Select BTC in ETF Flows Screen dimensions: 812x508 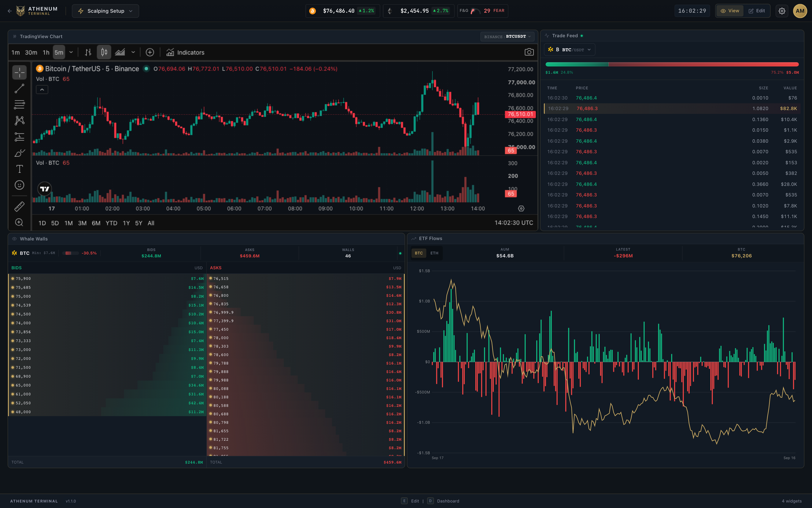click(x=419, y=253)
